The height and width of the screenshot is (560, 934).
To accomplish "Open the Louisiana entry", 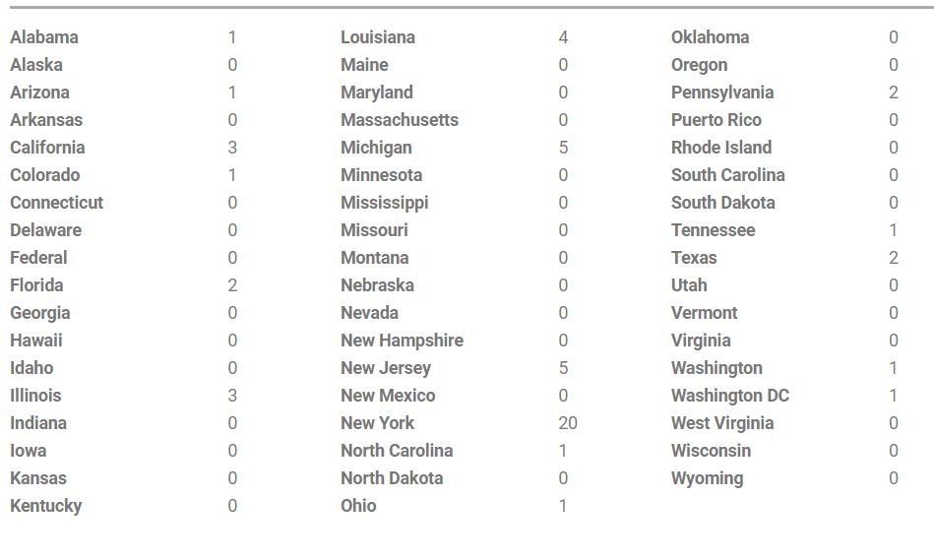I will pos(378,37).
